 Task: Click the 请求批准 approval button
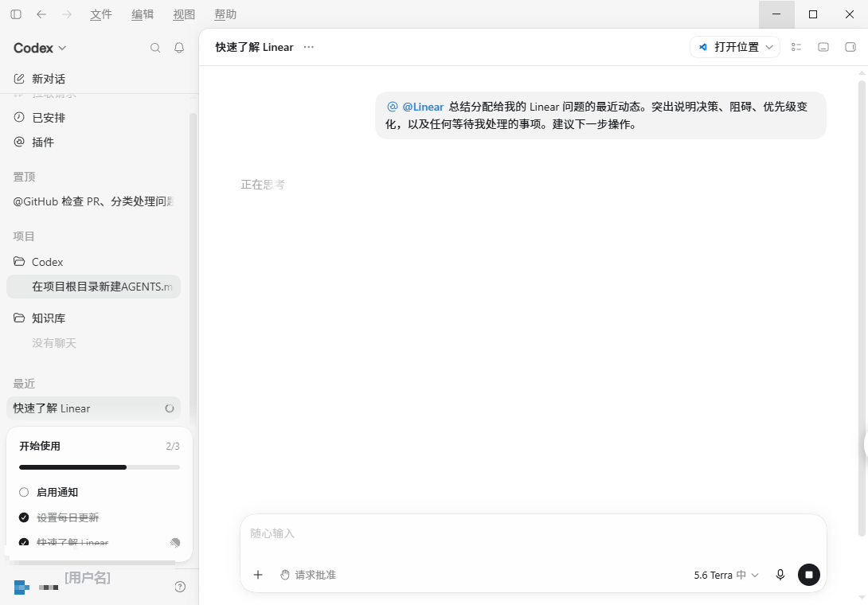pos(308,575)
